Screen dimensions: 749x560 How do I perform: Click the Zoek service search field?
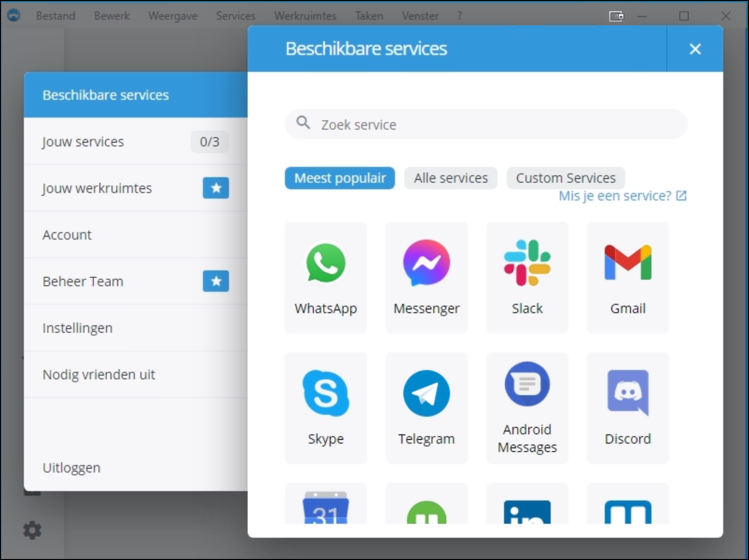pyautogui.click(x=486, y=124)
